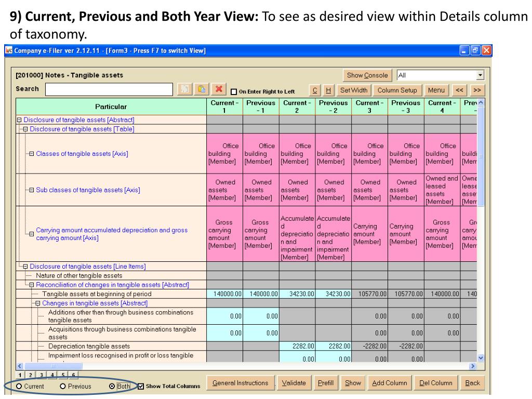Viewport: 532px width, 399px height.
Task: Click the vertical scrollbar down arrow
Action: (x=481, y=357)
